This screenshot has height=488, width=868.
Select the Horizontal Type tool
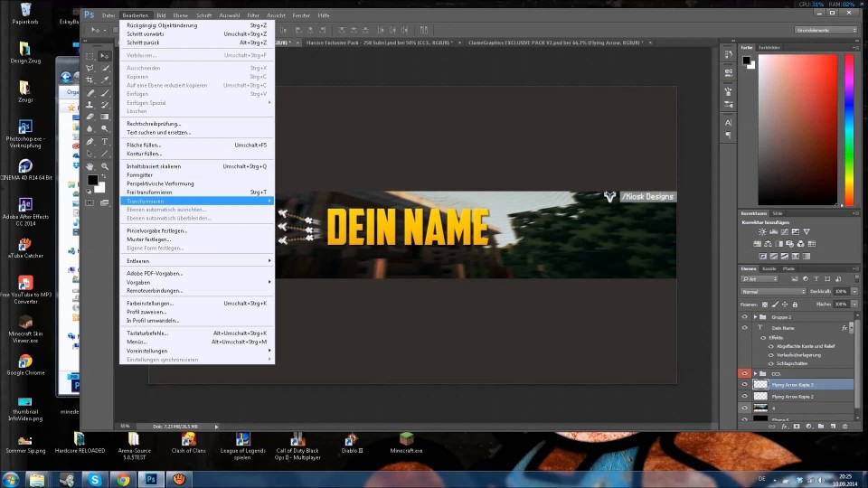[x=105, y=142]
